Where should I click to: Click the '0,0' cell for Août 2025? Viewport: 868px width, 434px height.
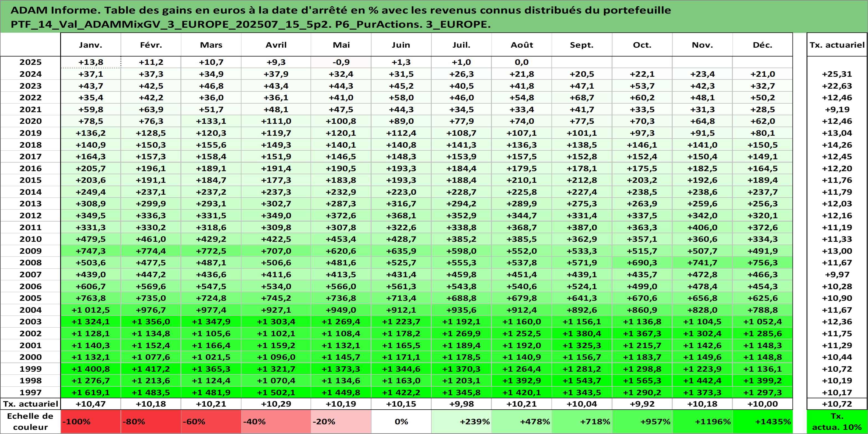[x=522, y=62]
